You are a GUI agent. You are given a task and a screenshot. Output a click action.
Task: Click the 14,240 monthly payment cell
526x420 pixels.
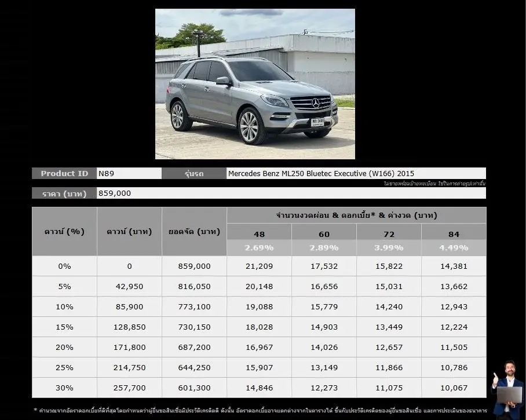[x=389, y=306]
